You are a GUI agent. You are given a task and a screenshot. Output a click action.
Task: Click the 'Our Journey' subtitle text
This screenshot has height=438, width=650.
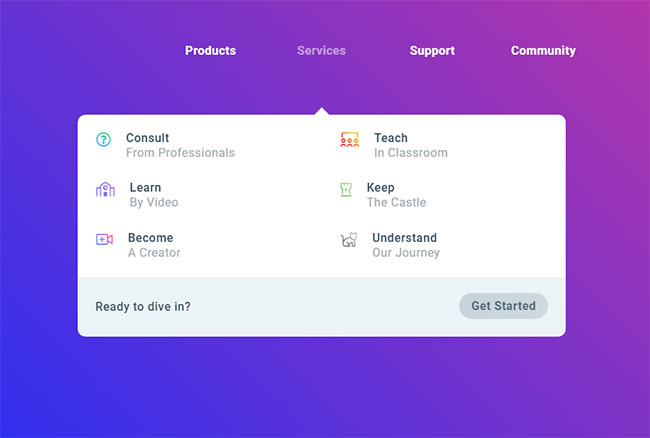click(405, 253)
